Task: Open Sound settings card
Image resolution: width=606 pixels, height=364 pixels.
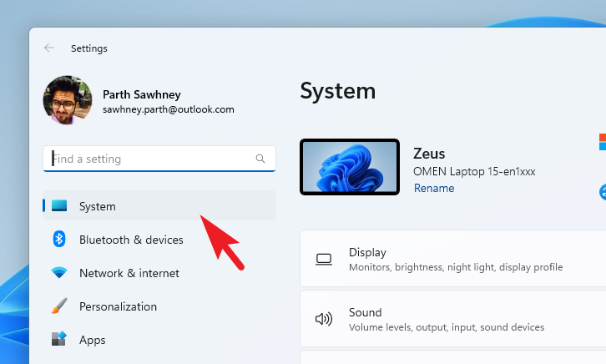Action: (453, 319)
